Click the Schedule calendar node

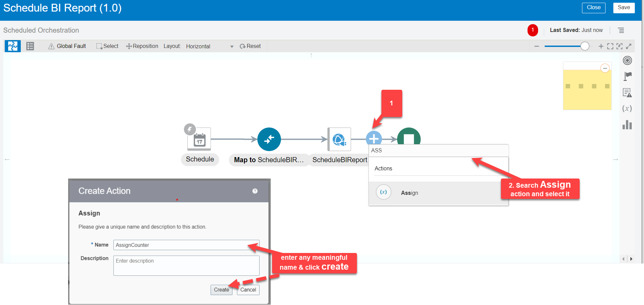pos(199,139)
